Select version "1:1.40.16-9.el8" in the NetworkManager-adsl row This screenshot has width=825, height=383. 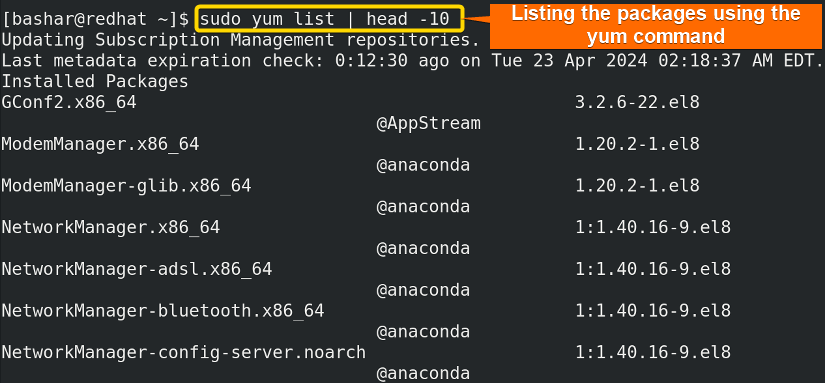pos(653,269)
